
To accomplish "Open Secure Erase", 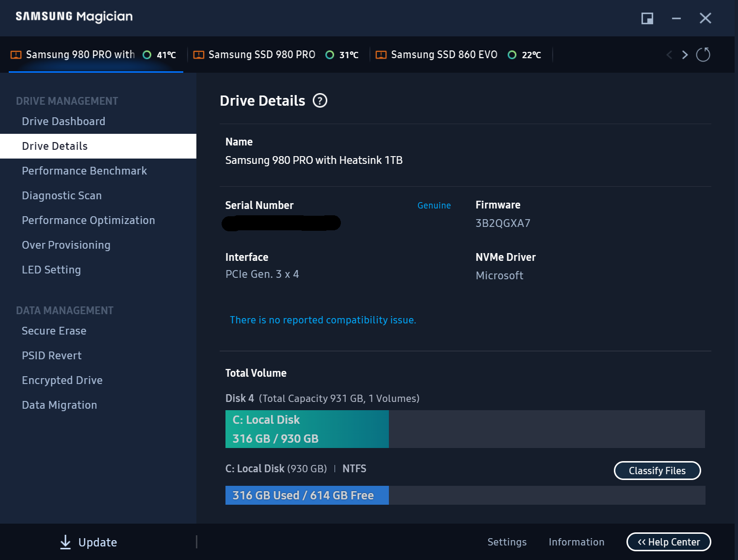I will click(x=98, y=331).
